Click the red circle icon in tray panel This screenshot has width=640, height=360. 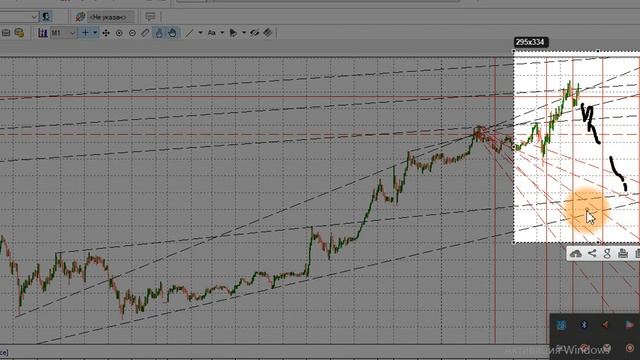(629, 348)
